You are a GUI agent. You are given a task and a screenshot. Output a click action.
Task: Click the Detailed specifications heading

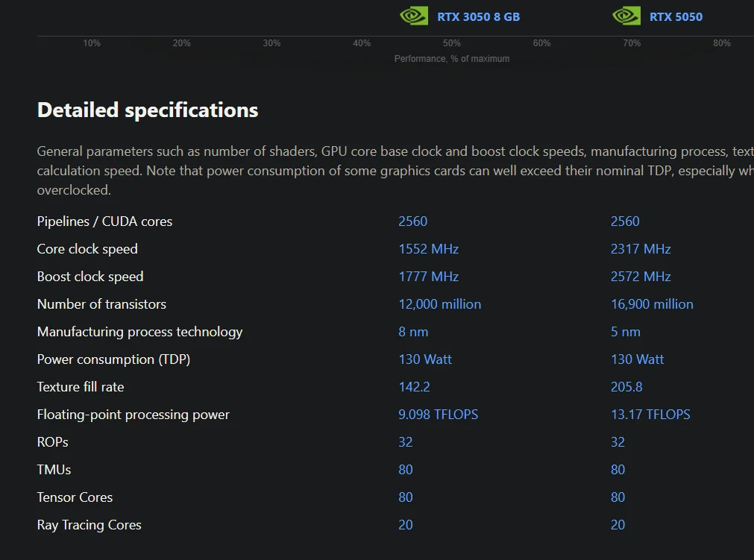pyautogui.click(x=148, y=110)
